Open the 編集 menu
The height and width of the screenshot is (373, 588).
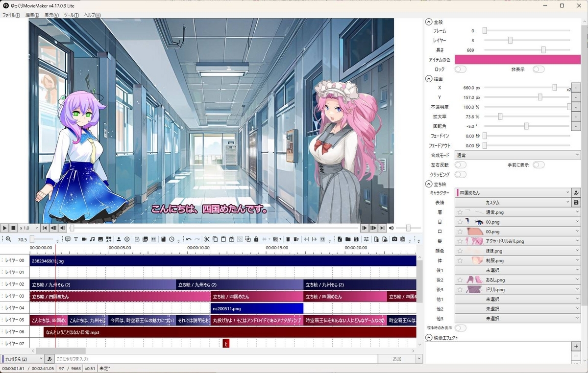pyautogui.click(x=32, y=15)
